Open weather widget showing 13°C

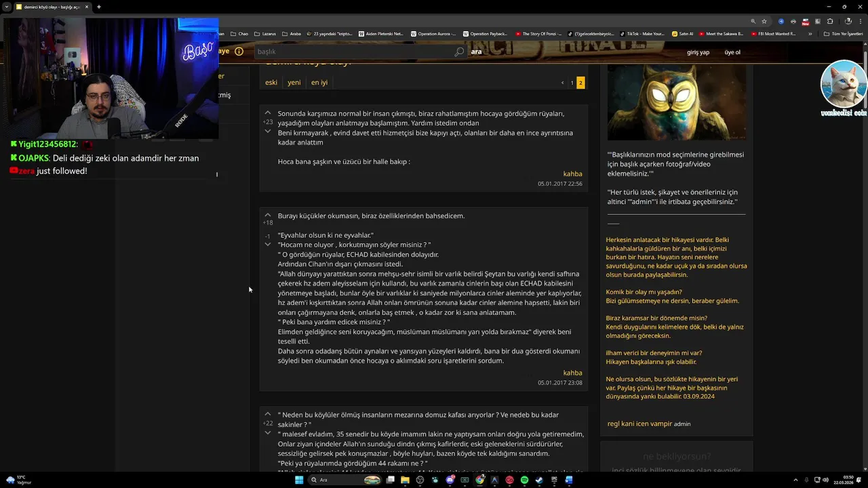[18, 480]
